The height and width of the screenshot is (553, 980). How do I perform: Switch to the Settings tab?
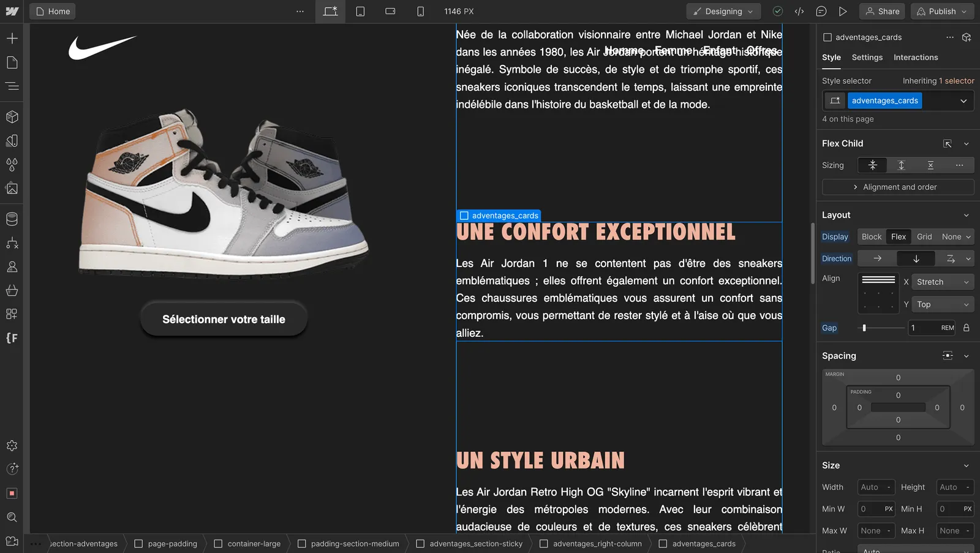[867, 57]
